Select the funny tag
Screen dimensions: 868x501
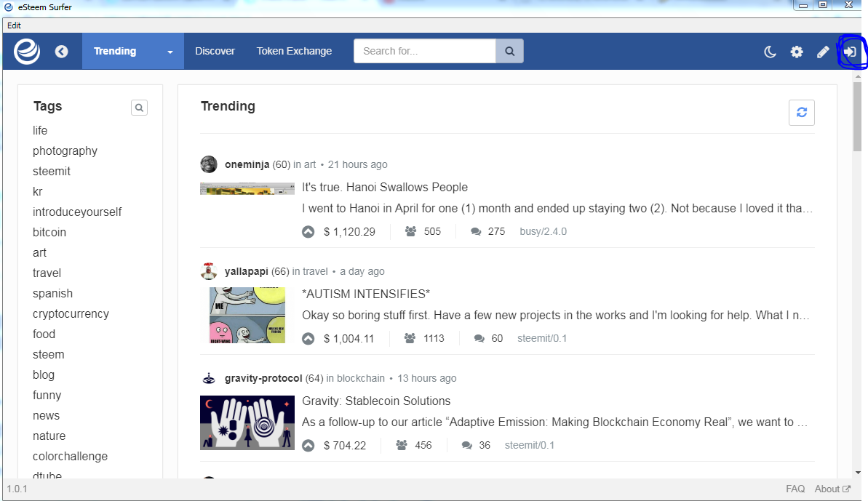[47, 396]
